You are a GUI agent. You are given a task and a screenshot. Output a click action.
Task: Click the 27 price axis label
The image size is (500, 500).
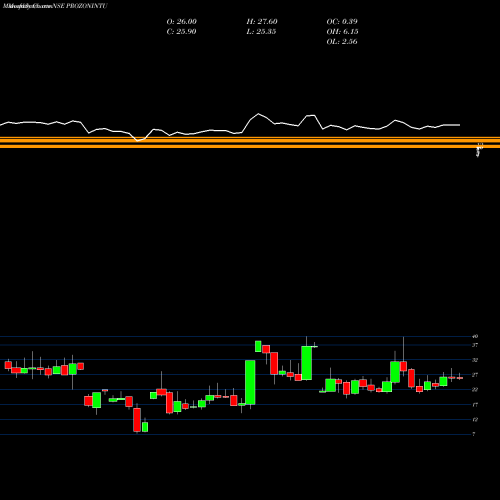coord(475,375)
